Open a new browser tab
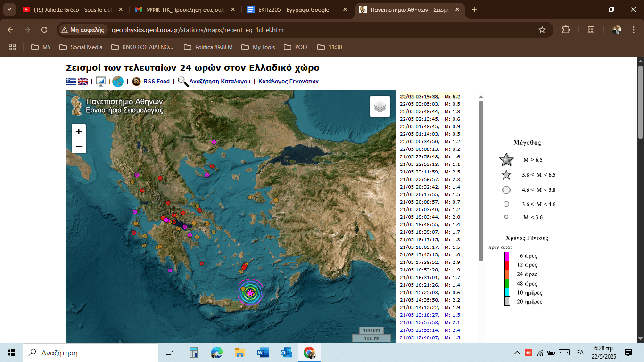644x362 pixels. (x=474, y=9)
